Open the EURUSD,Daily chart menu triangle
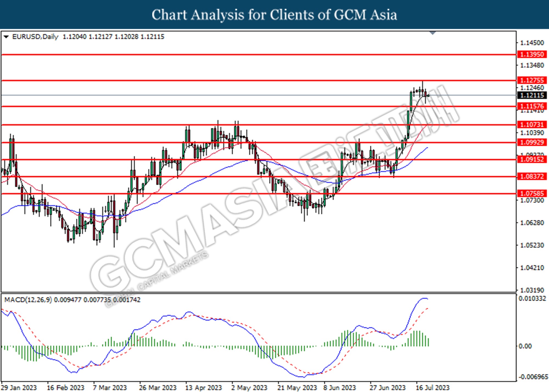Viewport: 549px width, 392px height. [6, 37]
